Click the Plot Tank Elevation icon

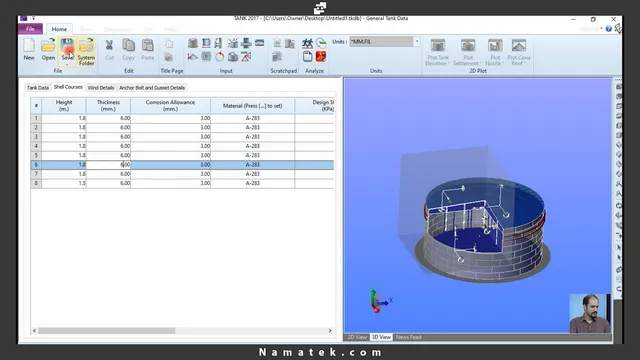[x=438, y=52]
